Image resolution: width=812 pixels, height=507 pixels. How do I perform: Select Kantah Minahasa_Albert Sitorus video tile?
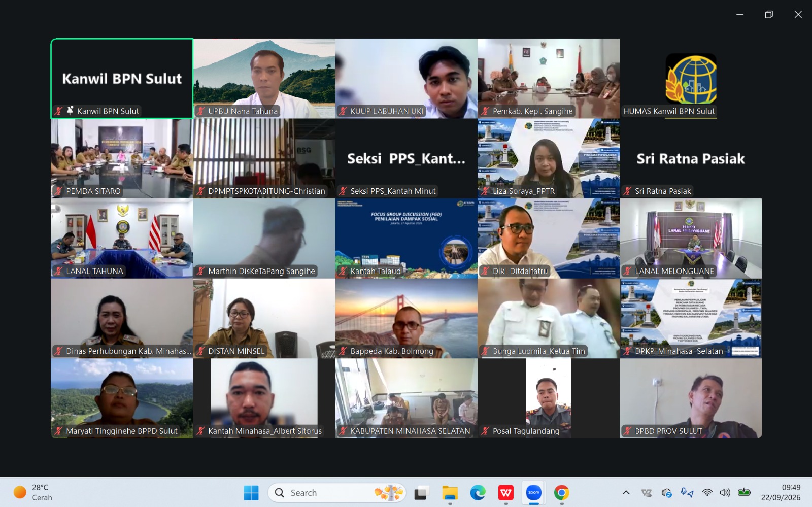click(264, 398)
